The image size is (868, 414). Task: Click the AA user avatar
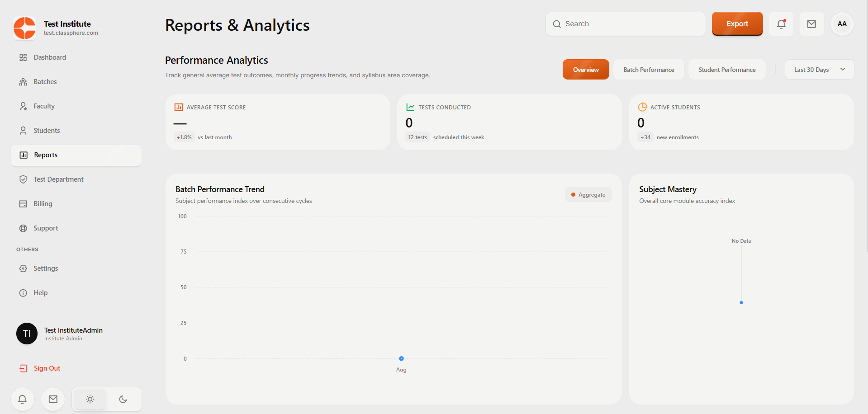click(x=842, y=24)
